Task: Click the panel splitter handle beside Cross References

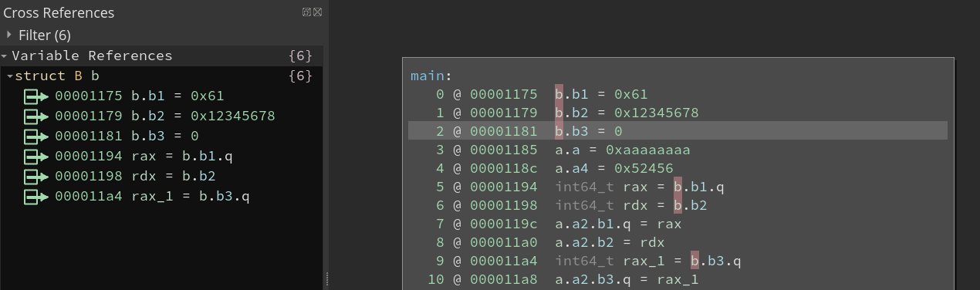Action: [x=326, y=278]
